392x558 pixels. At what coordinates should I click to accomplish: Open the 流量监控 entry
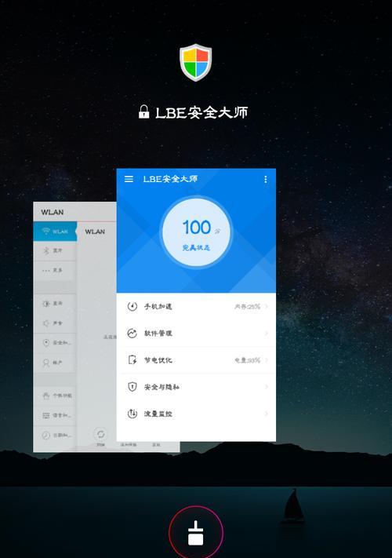click(x=196, y=414)
